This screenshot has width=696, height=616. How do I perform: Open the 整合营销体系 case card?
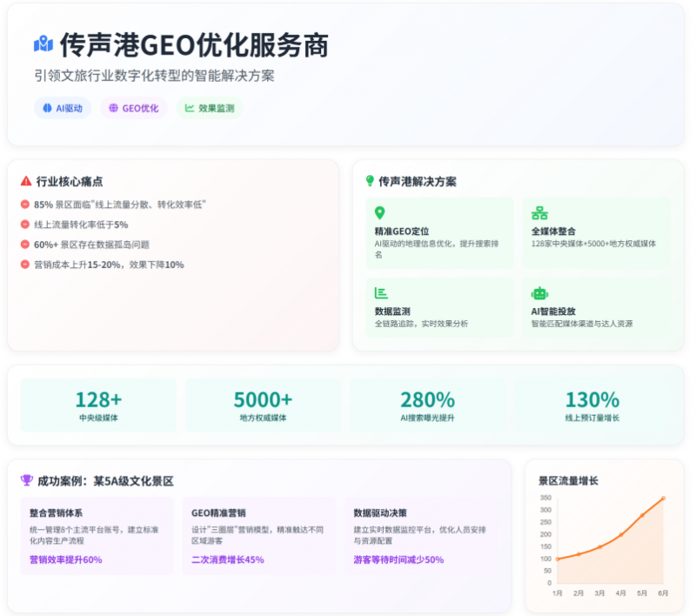click(x=98, y=535)
